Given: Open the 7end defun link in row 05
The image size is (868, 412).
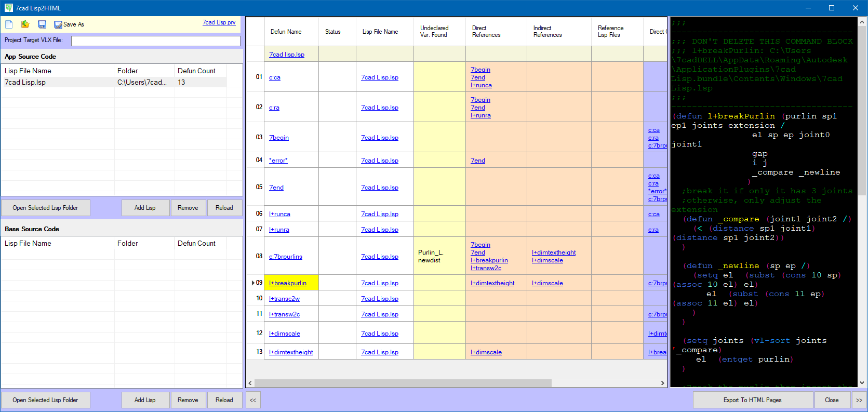Looking at the screenshot, I should coord(276,188).
